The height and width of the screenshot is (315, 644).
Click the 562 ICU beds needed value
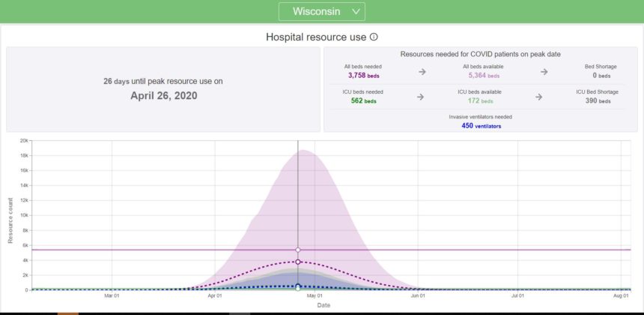[362, 101]
